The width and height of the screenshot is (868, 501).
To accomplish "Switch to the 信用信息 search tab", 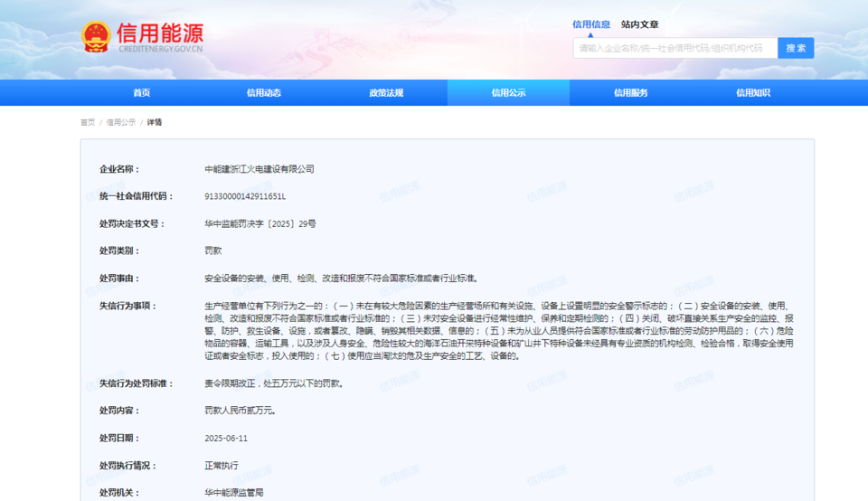I will pyautogui.click(x=591, y=24).
